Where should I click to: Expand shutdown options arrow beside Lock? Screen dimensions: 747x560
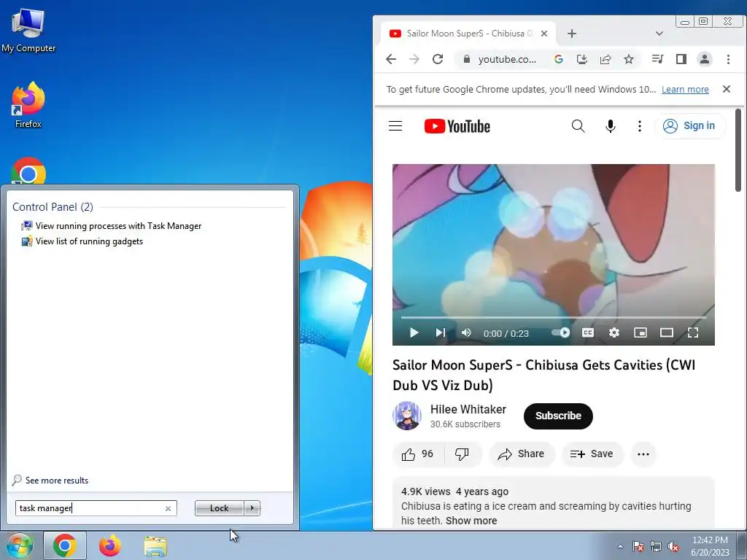[252, 508]
